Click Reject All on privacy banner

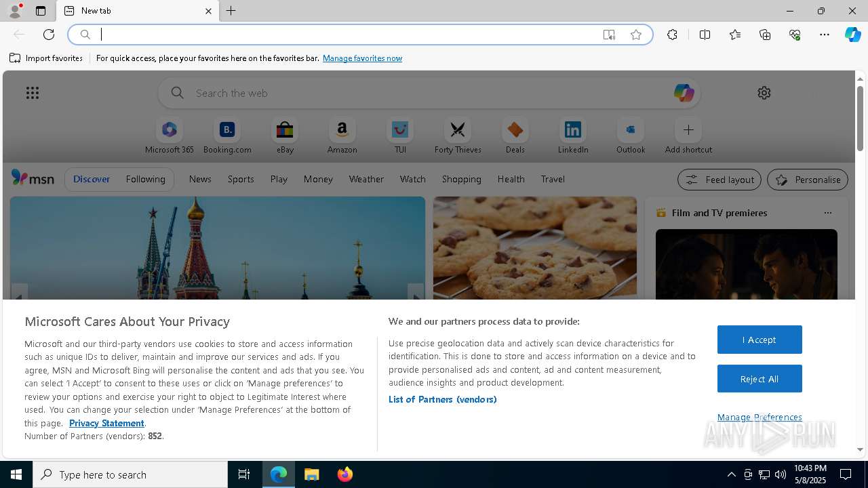click(x=759, y=379)
